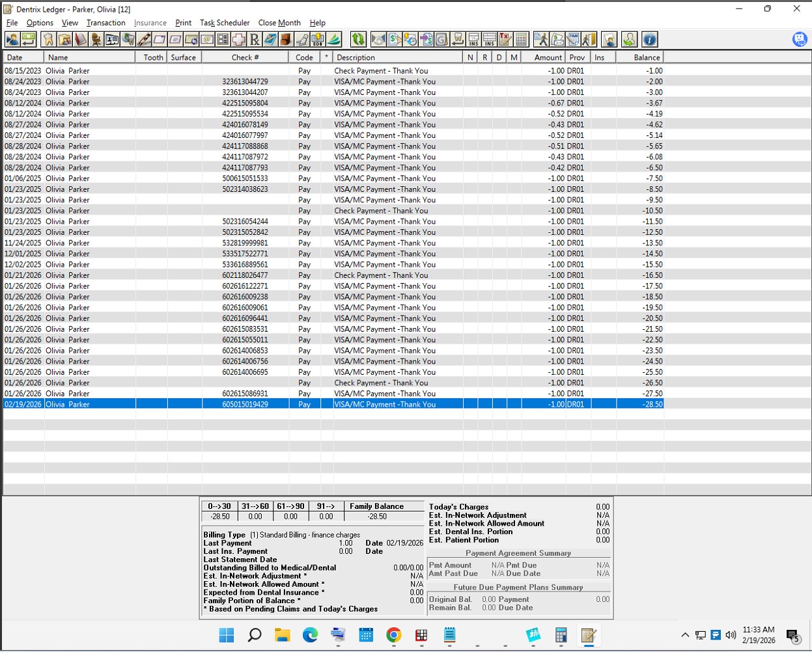Click the Check # column header
Screen dimensions: 812x652
(x=245, y=57)
